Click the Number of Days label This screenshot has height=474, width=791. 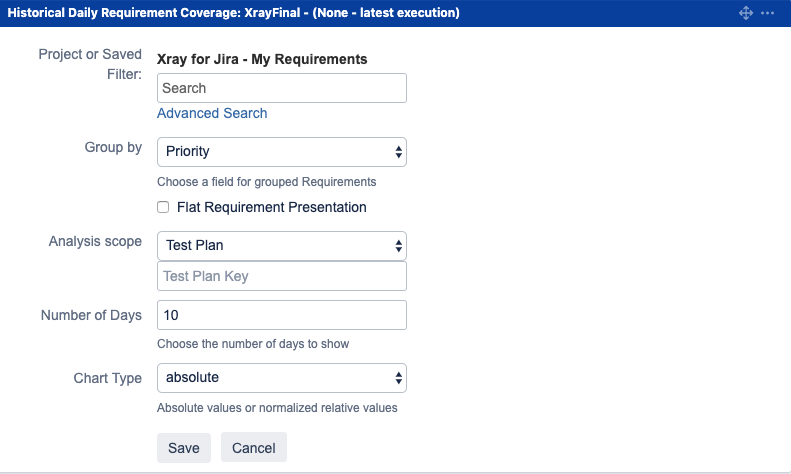tap(91, 315)
